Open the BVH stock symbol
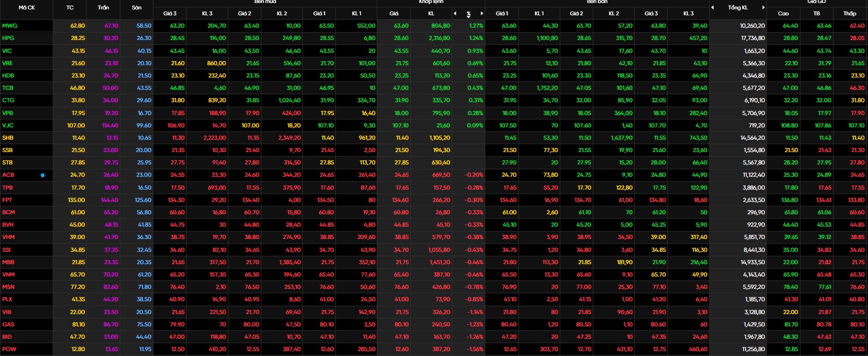Screen dimensions: 868x356 (8, 225)
